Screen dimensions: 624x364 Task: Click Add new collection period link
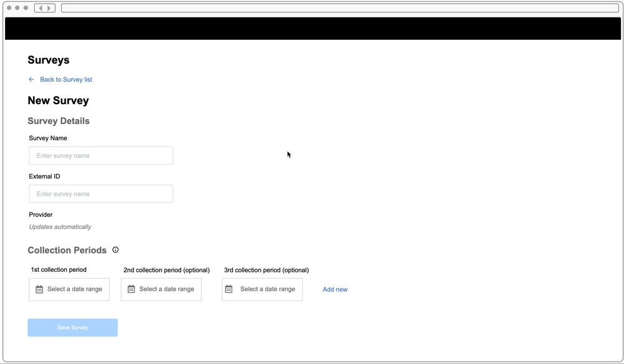click(335, 290)
